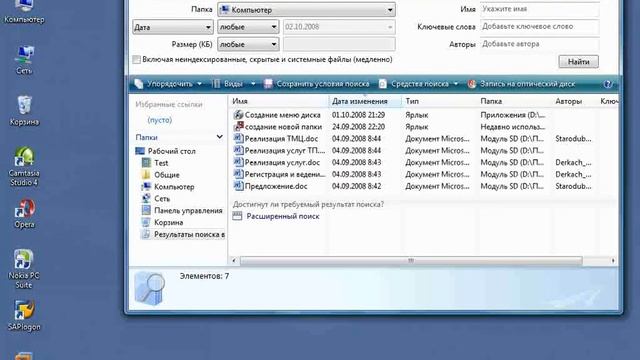
Task: Select the Реализация услуг ТП file row
Action: pyautogui.click(x=422, y=150)
